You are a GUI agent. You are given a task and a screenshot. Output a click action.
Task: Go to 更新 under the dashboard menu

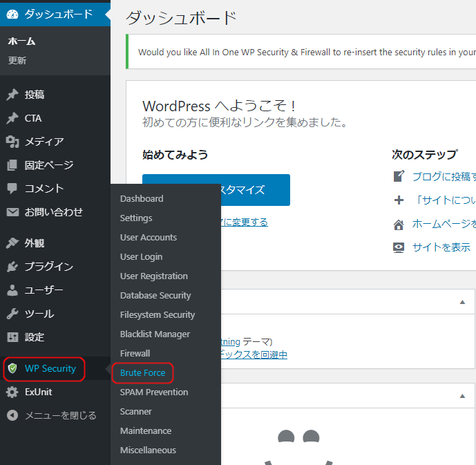tap(17, 61)
